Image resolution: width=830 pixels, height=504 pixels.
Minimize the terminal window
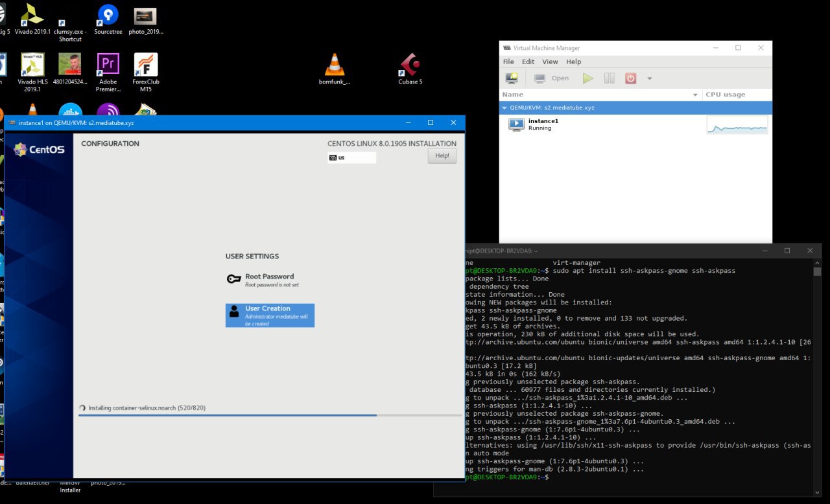tap(765, 251)
